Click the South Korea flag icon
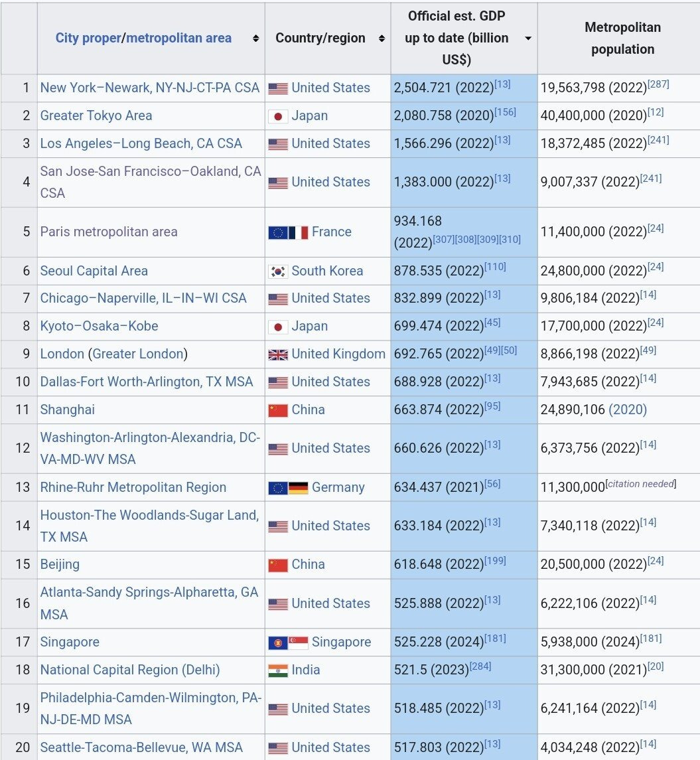 pos(278,271)
